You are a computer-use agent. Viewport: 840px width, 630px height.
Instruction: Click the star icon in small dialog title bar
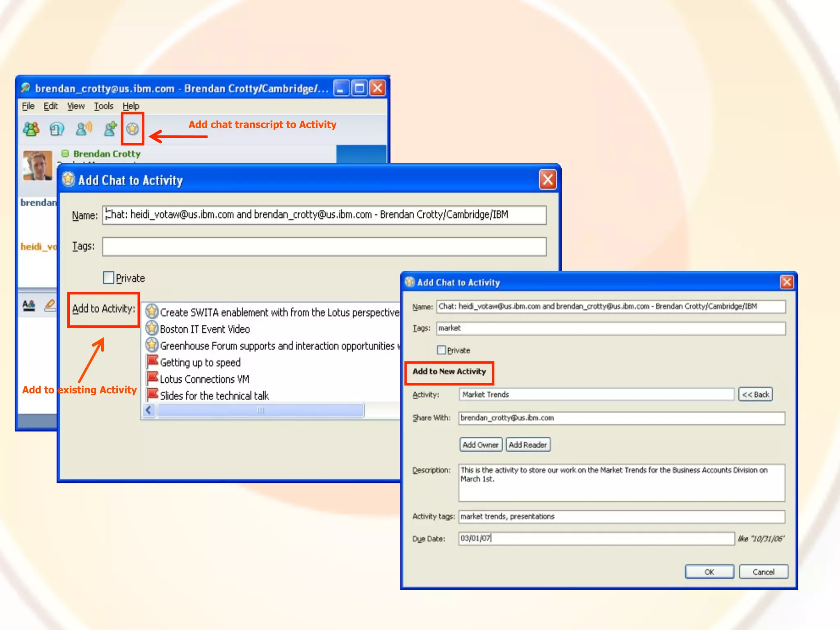coord(410,282)
